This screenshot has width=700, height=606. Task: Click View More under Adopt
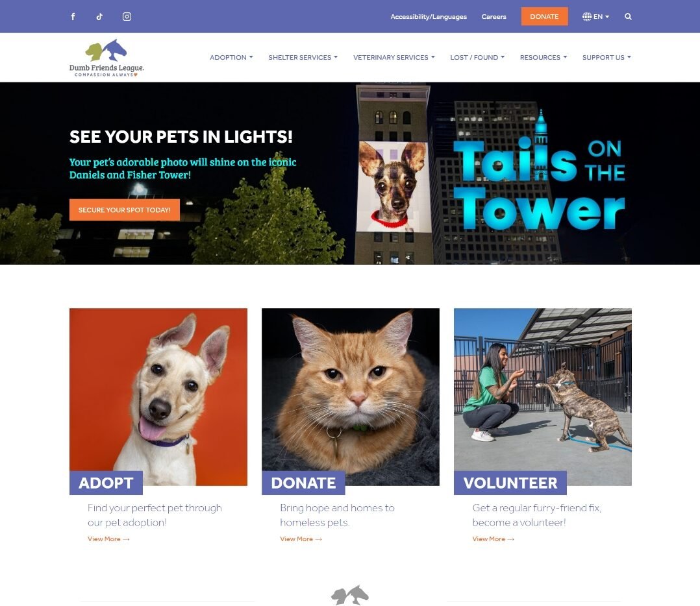pyautogui.click(x=108, y=539)
